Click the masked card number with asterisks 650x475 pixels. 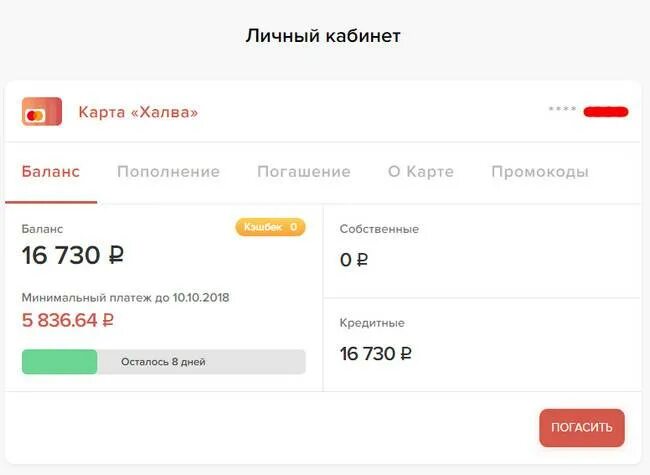(x=562, y=109)
